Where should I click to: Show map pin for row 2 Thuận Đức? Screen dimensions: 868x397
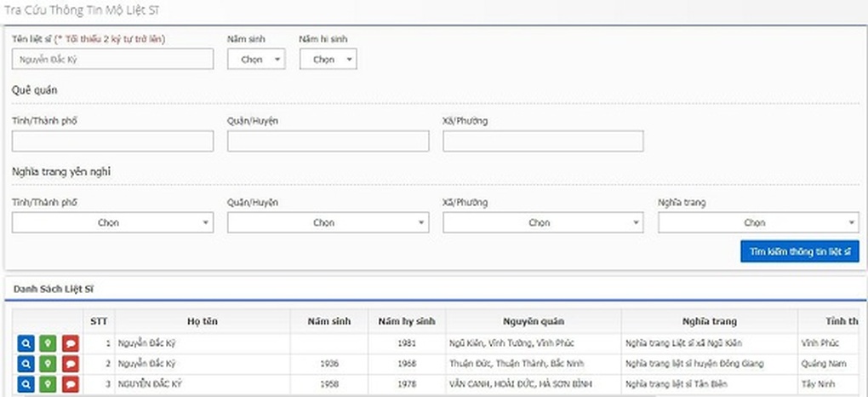[x=49, y=364]
